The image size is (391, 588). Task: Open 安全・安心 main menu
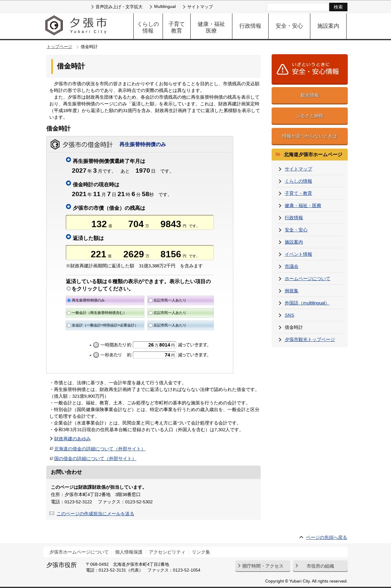pyautogui.click(x=289, y=26)
